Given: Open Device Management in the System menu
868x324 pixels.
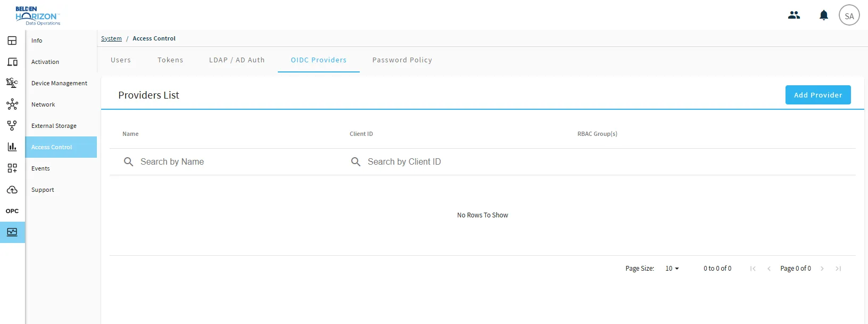Looking at the screenshot, I should [61, 83].
